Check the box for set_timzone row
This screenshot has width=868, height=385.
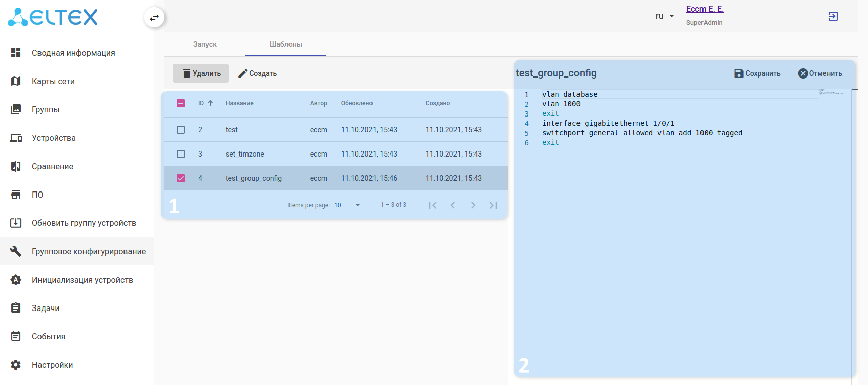(181, 154)
